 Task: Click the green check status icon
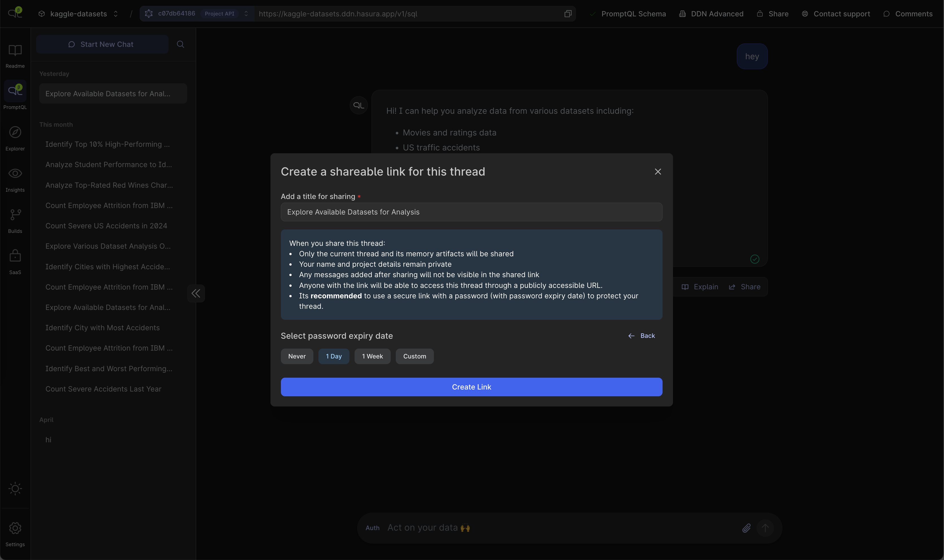(755, 259)
